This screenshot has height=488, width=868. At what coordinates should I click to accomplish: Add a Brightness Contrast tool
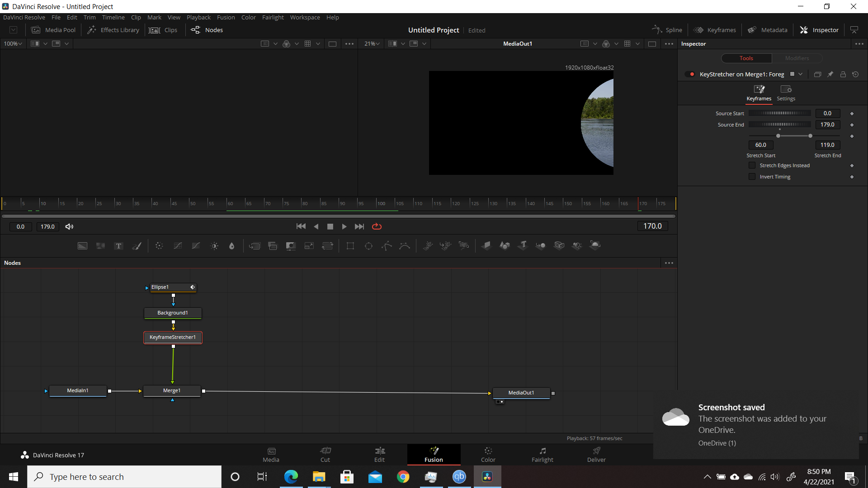214,246
